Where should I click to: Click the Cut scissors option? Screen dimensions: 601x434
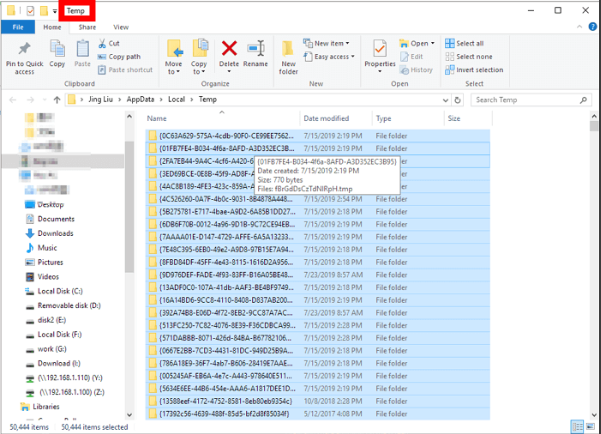click(114, 44)
